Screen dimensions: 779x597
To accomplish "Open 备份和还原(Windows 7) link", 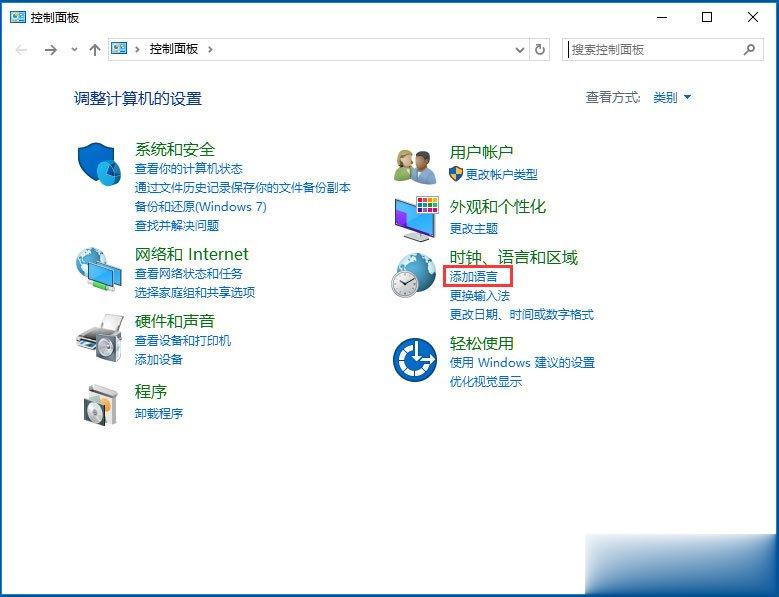I will point(201,207).
